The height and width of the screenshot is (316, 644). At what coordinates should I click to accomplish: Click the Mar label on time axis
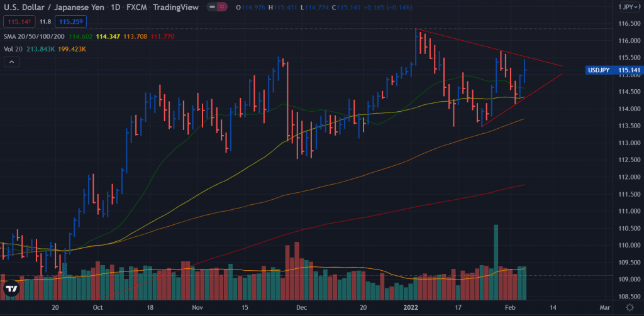pyautogui.click(x=604, y=307)
